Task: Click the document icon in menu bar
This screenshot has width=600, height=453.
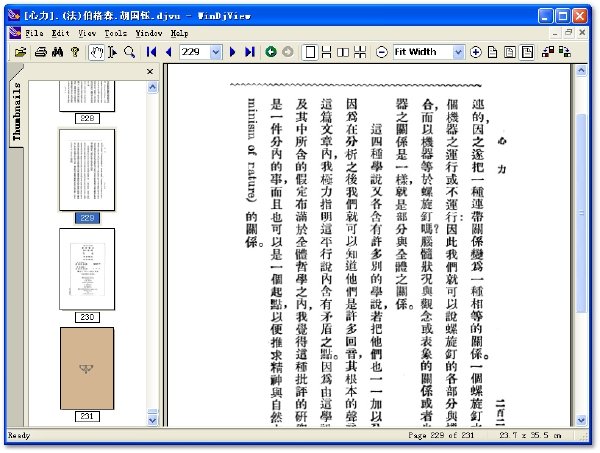Action: click(x=15, y=33)
